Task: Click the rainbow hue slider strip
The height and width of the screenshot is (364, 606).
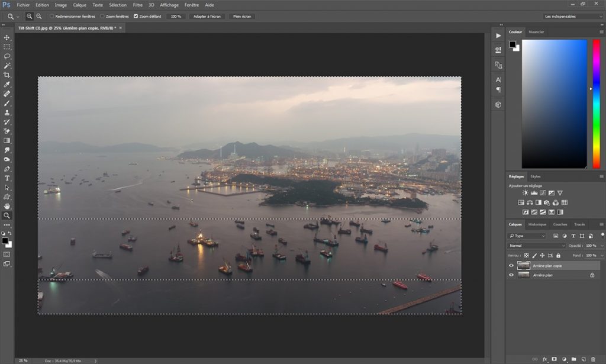Action: pos(596,104)
